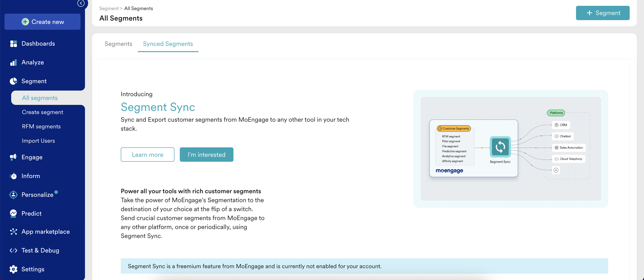Select the Test & Debug code icon
The image size is (644, 280).
coord(13,250)
